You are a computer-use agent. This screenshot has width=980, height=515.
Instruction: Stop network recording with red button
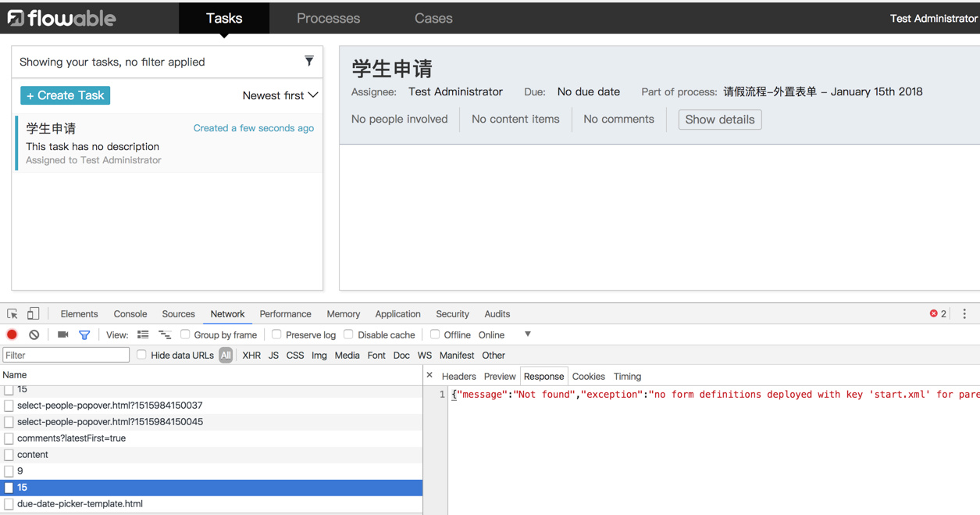tap(12, 334)
